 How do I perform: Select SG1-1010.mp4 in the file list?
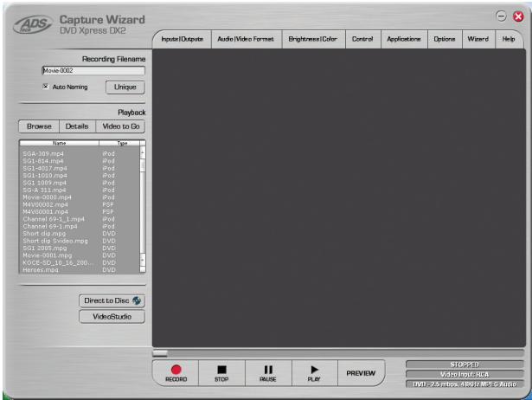click(80, 176)
